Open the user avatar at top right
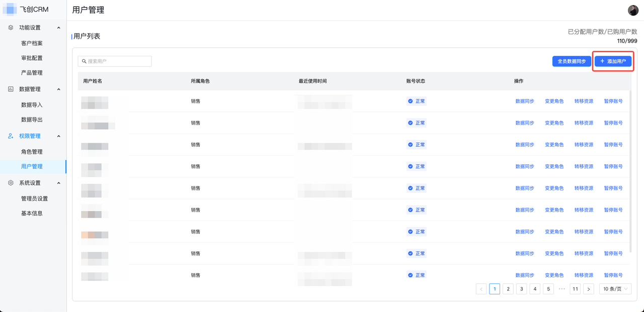 point(632,10)
